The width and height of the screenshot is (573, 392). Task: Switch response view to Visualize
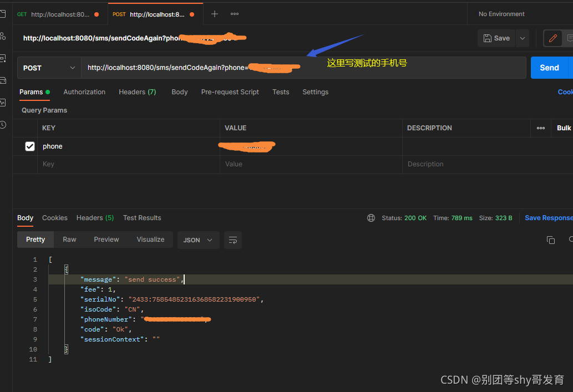pos(150,240)
